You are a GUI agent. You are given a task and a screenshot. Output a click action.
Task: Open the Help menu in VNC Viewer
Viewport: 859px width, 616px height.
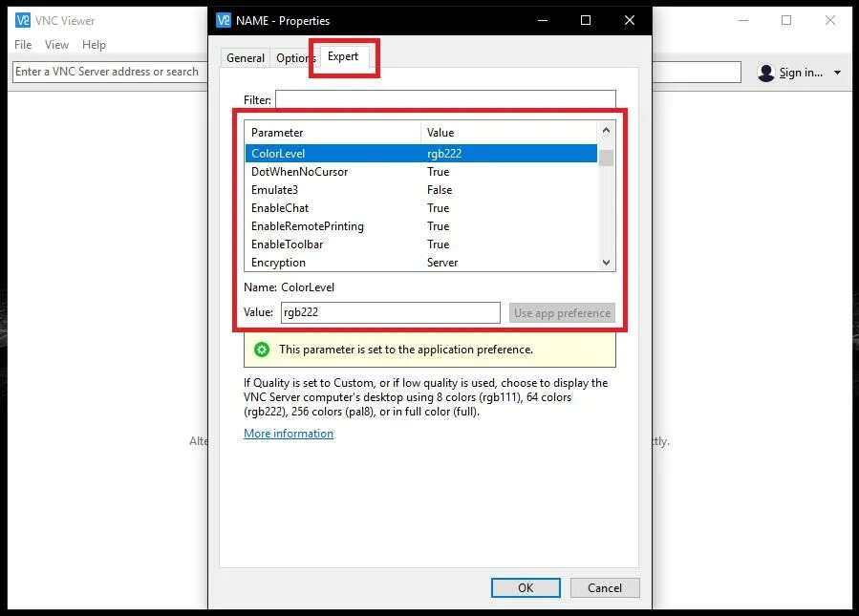pyautogui.click(x=94, y=44)
